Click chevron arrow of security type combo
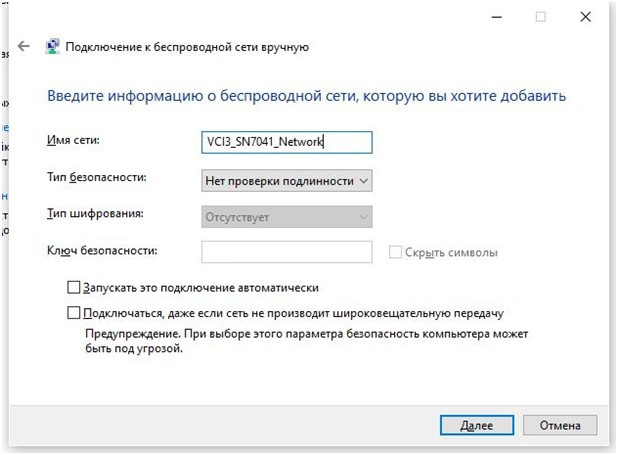Image resolution: width=618 pixels, height=455 pixels. click(x=363, y=181)
